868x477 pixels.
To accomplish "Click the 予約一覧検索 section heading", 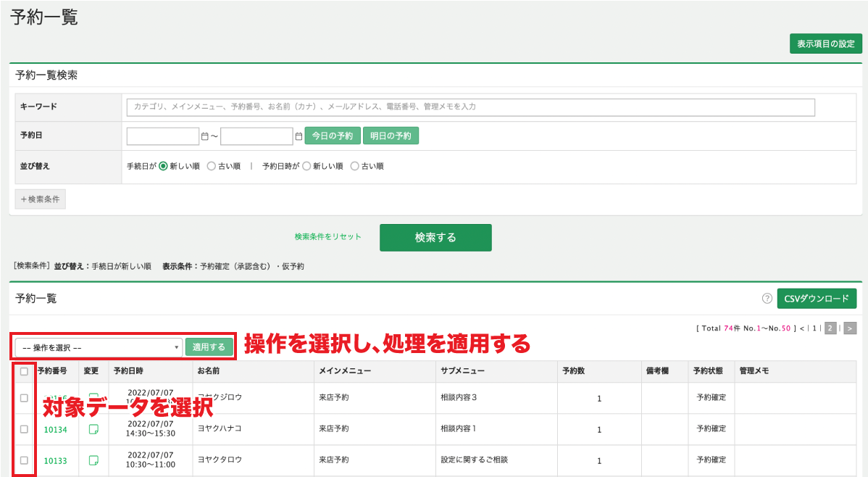I will tap(46, 75).
